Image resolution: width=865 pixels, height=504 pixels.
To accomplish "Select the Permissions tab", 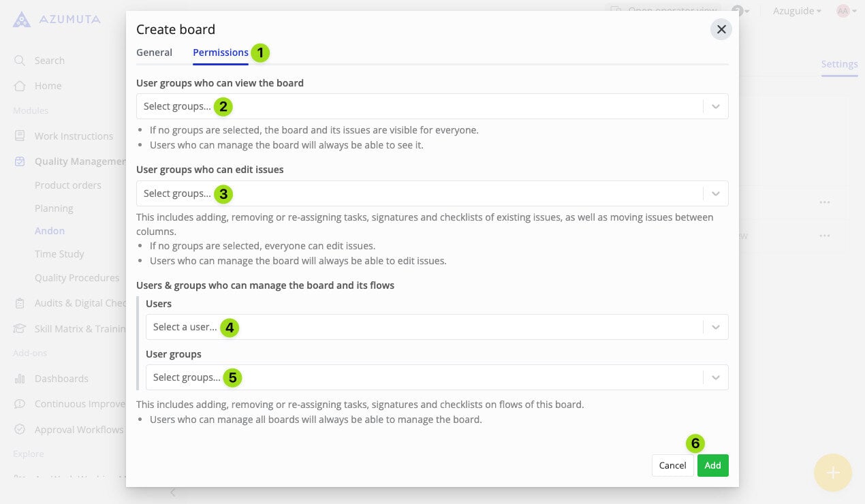I will pos(221,52).
